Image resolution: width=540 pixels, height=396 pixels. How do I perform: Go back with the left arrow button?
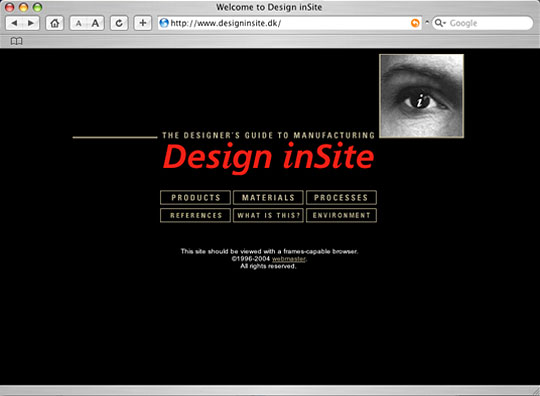tap(14, 23)
